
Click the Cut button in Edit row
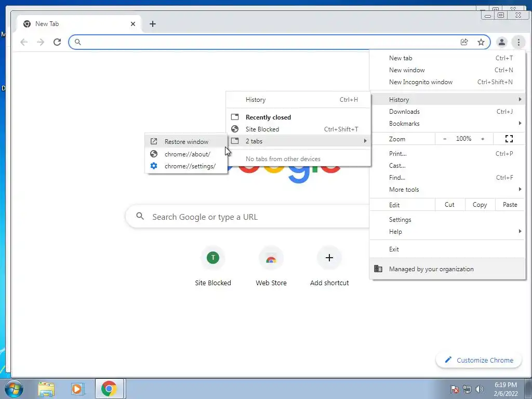(x=449, y=205)
